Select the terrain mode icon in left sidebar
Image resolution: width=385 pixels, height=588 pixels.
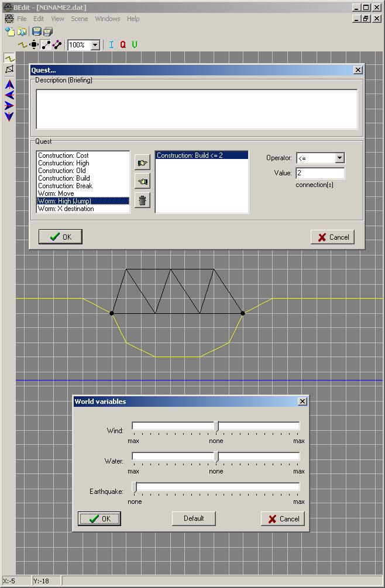click(x=9, y=58)
